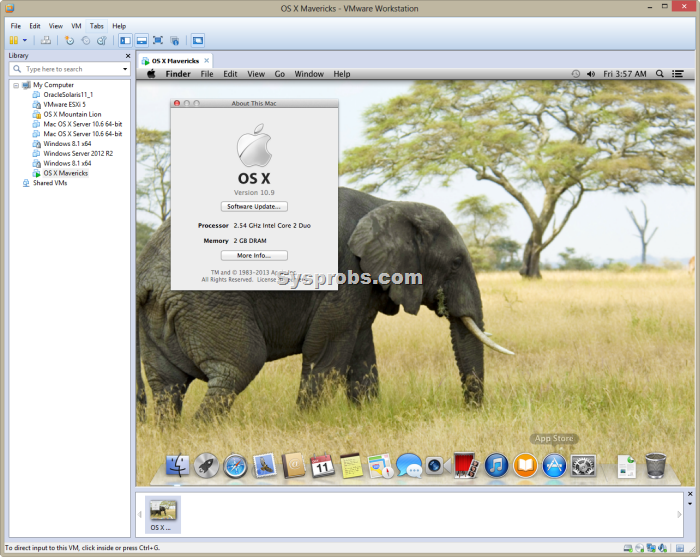
Task: Open the library search dropdown arrow
Action: (125, 69)
